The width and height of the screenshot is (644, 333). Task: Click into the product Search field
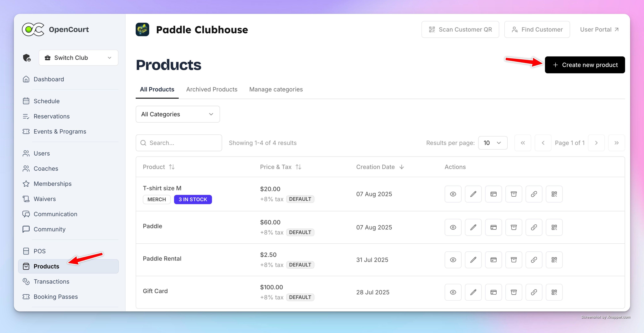click(179, 143)
